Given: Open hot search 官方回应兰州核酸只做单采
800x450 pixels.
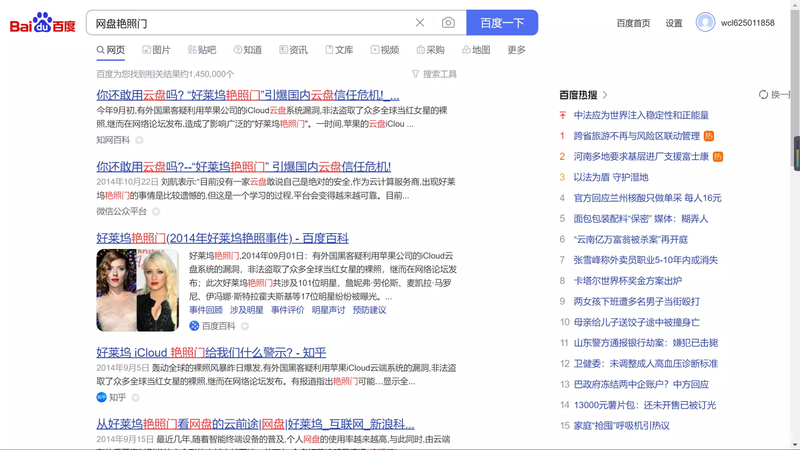Looking at the screenshot, I should (647, 198).
